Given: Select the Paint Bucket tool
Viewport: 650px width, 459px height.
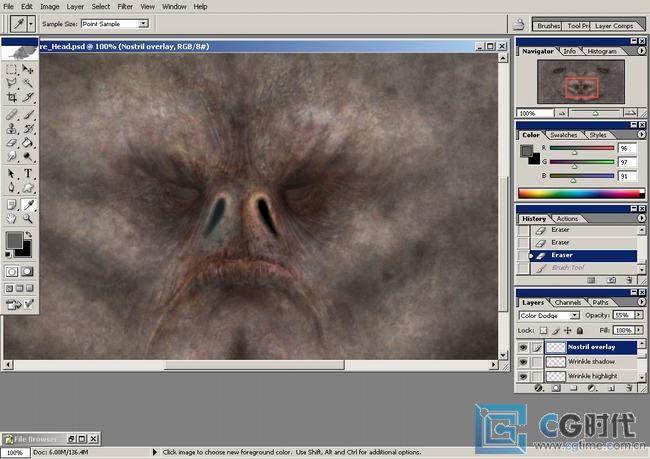Looking at the screenshot, I should coord(27,143).
